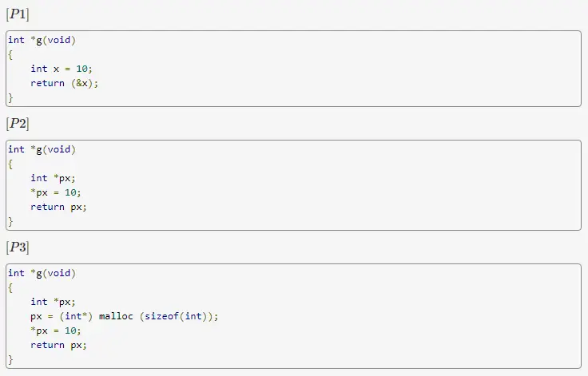
Task: Click "return px;" in the P3 block
Action: [58, 345]
